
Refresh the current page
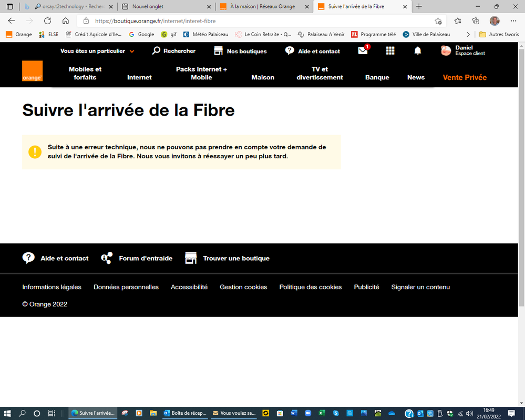(x=47, y=21)
